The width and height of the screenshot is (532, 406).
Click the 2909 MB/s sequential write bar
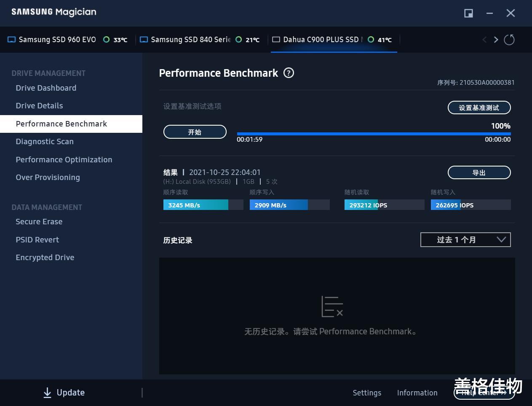(289, 205)
